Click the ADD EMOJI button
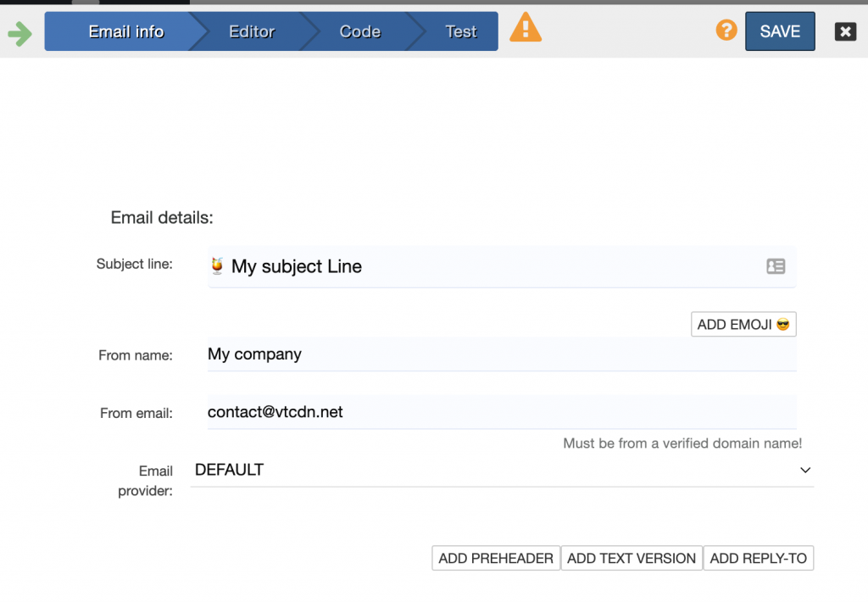 click(743, 325)
